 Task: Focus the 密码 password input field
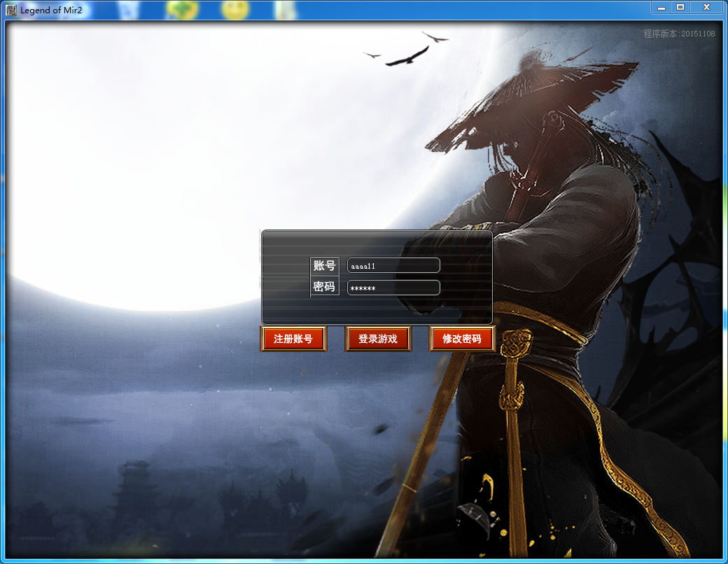pos(393,288)
